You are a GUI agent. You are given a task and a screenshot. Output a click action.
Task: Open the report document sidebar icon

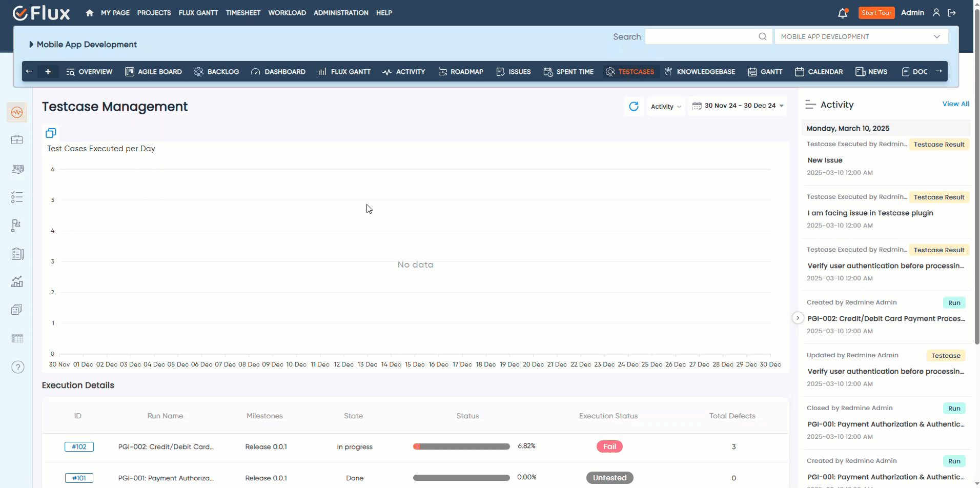17,254
